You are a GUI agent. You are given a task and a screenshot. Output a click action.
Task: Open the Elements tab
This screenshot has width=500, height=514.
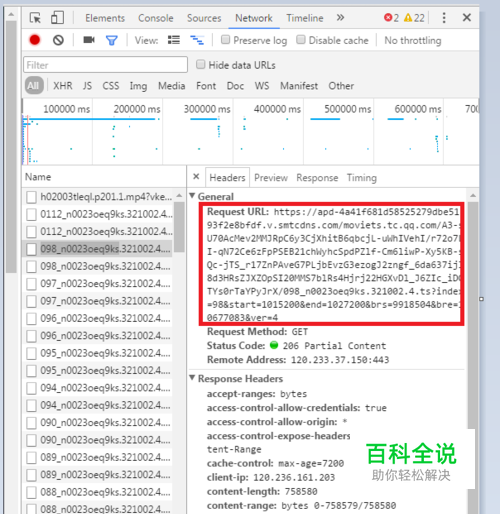click(105, 18)
